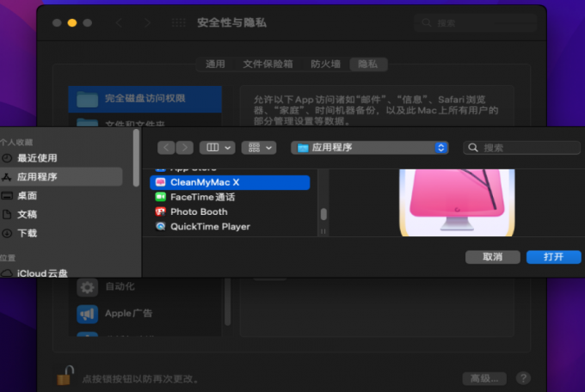Image resolution: width=585 pixels, height=392 pixels.
Task: Click the privacy list scrollbar
Action: point(227,302)
